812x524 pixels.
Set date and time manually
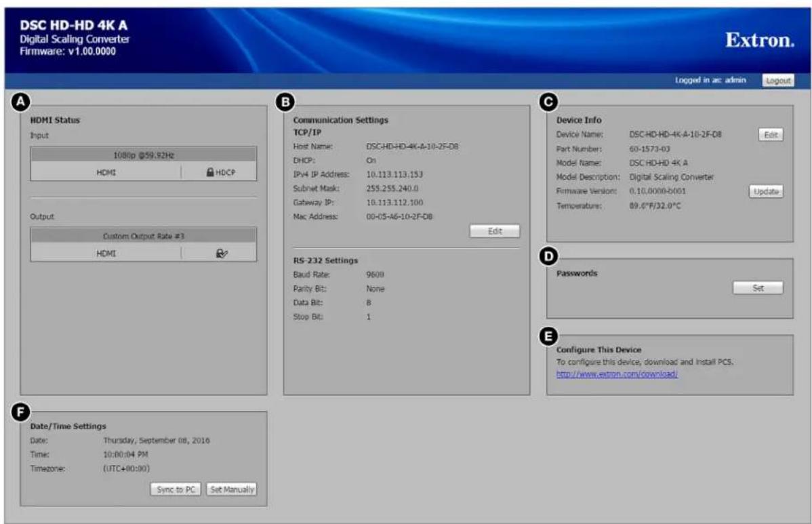(x=232, y=489)
